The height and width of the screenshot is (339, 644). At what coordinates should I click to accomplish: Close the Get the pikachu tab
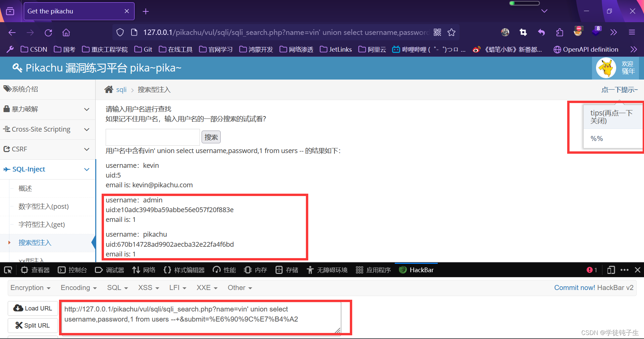pos(127,11)
